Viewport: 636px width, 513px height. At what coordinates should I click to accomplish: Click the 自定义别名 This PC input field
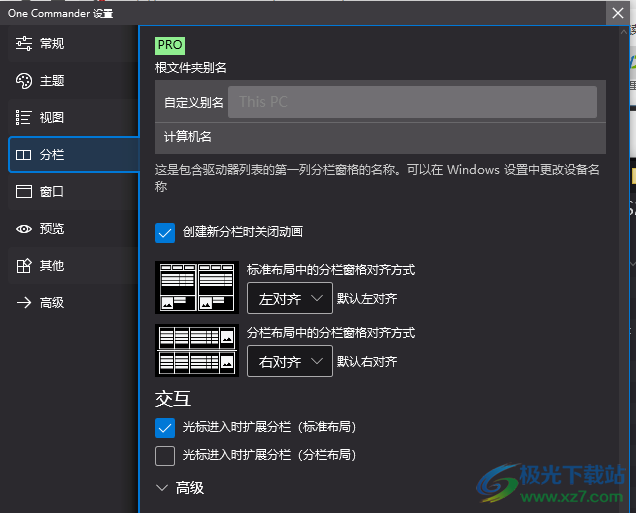point(412,102)
